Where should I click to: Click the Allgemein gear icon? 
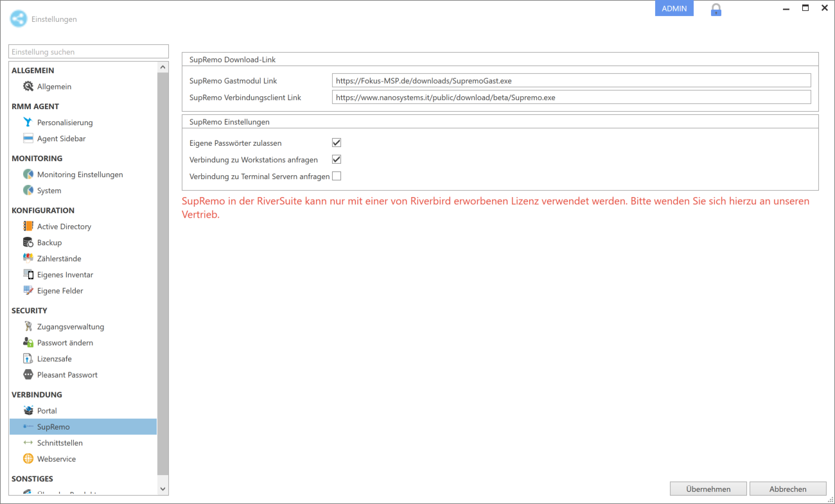28,86
